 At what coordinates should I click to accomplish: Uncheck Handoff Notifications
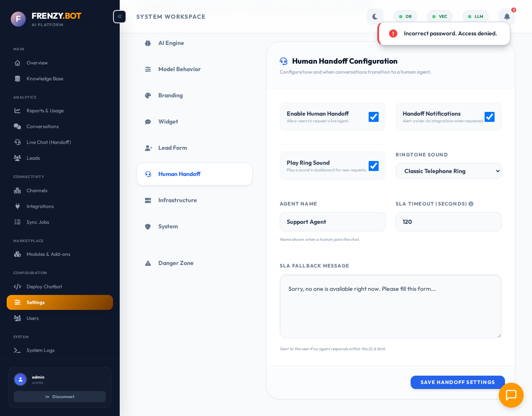[x=489, y=117]
